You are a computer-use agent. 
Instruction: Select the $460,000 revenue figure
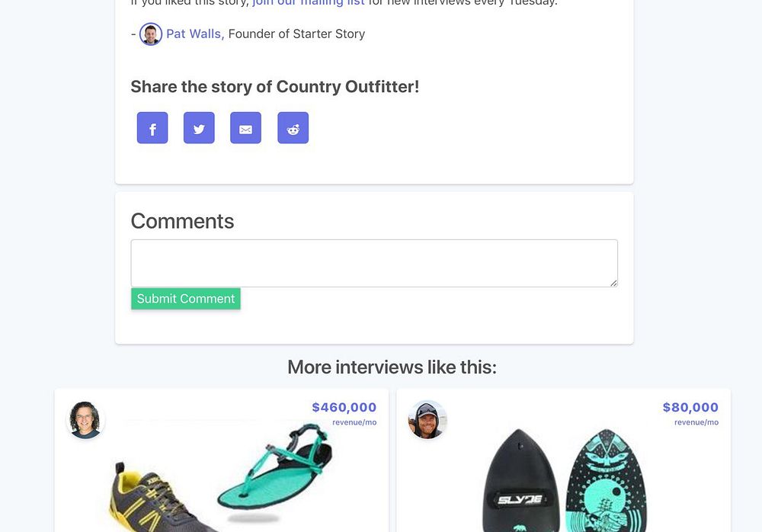[x=344, y=407]
